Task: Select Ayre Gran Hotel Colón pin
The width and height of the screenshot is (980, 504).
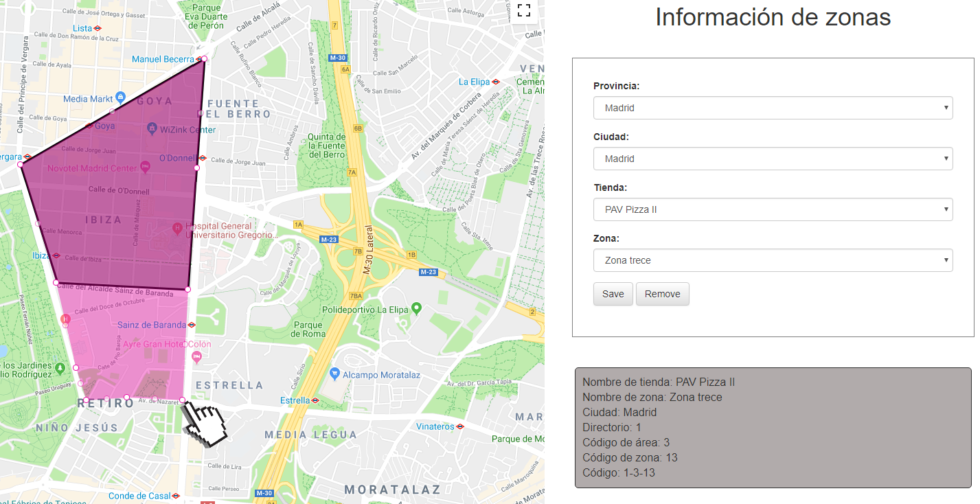Action: coord(197,356)
